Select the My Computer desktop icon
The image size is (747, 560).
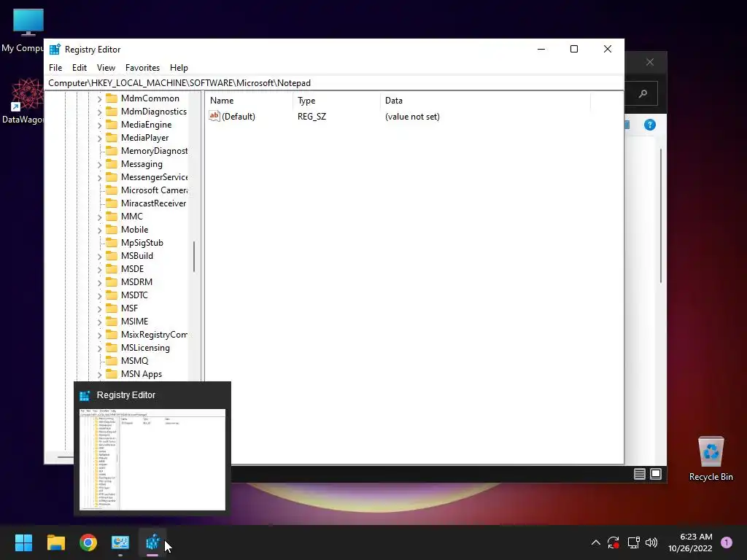(x=23, y=31)
